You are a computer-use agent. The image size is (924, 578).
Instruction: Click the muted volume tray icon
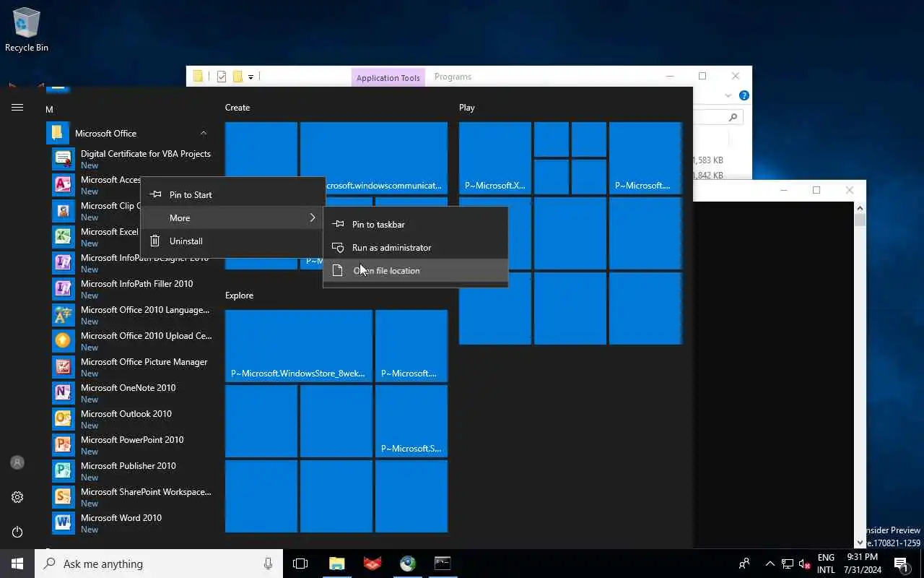pyautogui.click(x=805, y=564)
